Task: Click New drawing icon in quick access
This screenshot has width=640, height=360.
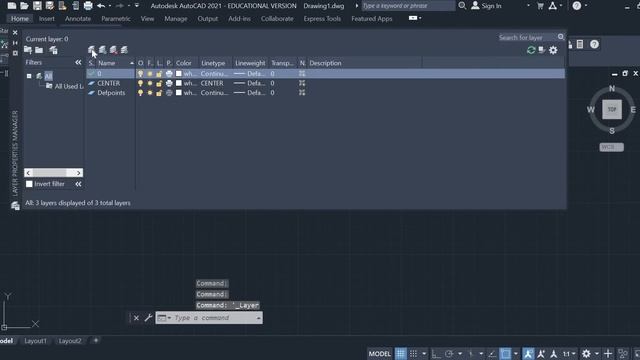Action: (12, 6)
